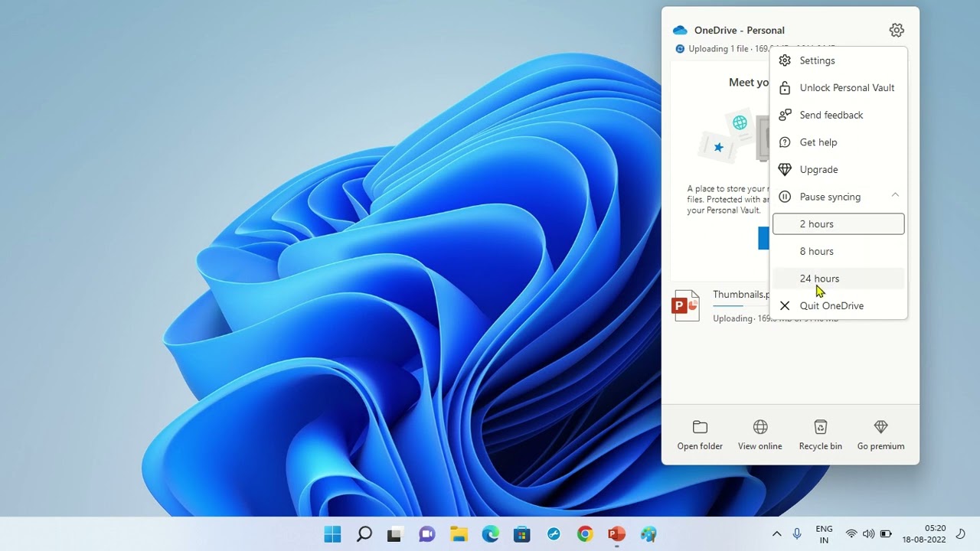Viewport: 980px width, 551px height.
Task: Select Settings from the OneDrive menu
Action: tap(817, 60)
